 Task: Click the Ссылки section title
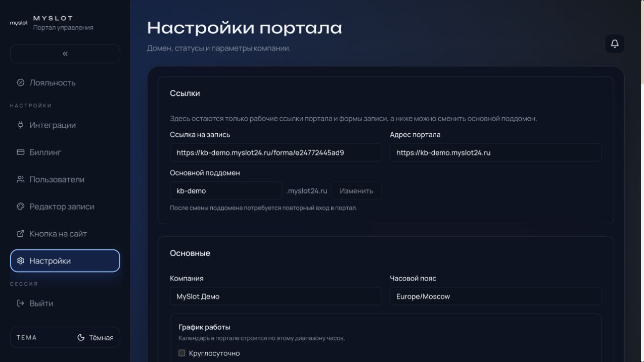[x=185, y=93]
